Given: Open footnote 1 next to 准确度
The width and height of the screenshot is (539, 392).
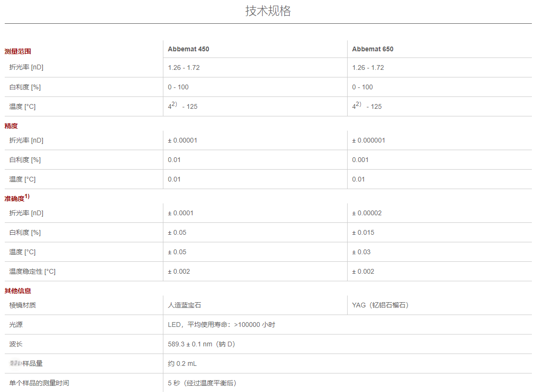Looking at the screenshot, I should tap(27, 196).
